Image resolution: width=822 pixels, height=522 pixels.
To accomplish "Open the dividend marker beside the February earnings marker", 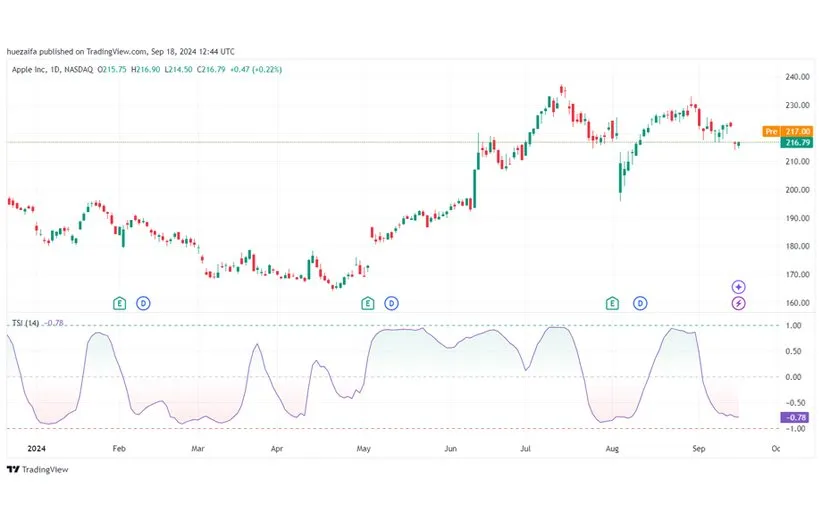I will 143,303.
